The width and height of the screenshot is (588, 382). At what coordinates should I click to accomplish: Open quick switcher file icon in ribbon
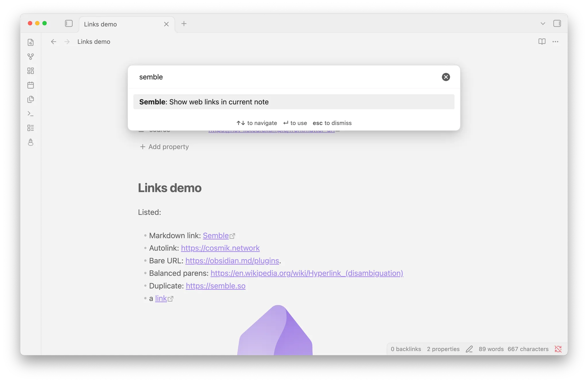click(x=31, y=42)
